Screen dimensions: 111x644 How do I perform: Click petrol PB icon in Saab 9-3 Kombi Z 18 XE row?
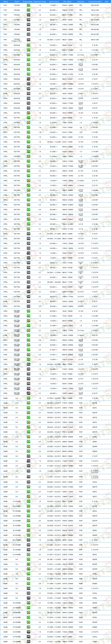pos(28,501)
